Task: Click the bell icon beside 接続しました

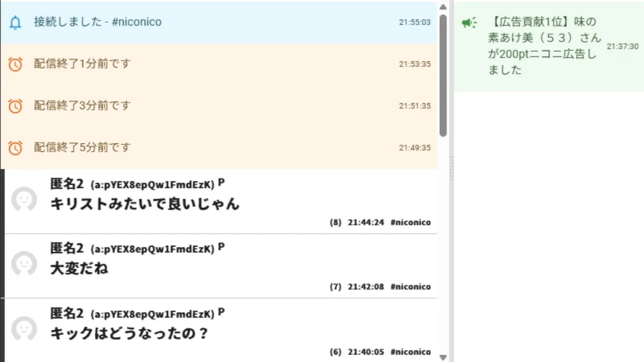Action: tap(16, 23)
